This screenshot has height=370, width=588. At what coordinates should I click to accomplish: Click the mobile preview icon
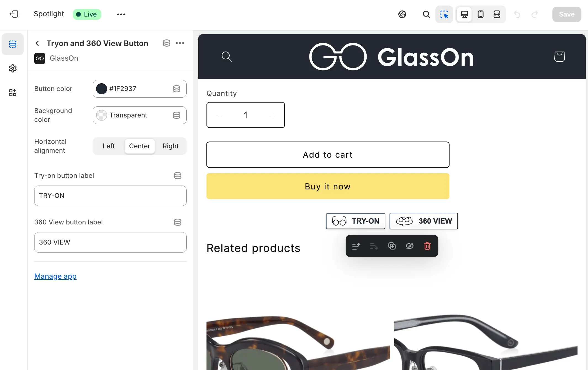click(x=480, y=14)
